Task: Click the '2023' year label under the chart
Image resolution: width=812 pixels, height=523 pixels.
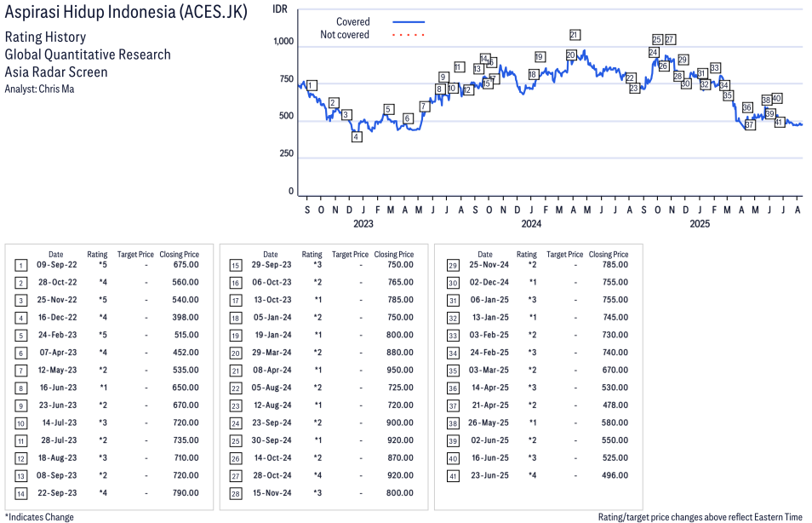Action: click(363, 224)
